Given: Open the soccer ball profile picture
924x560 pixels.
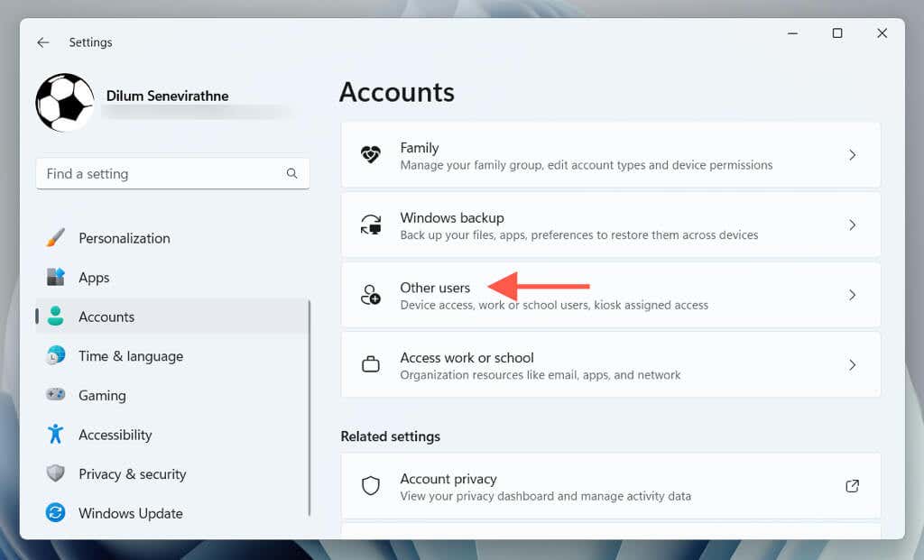Looking at the screenshot, I should point(65,103).
